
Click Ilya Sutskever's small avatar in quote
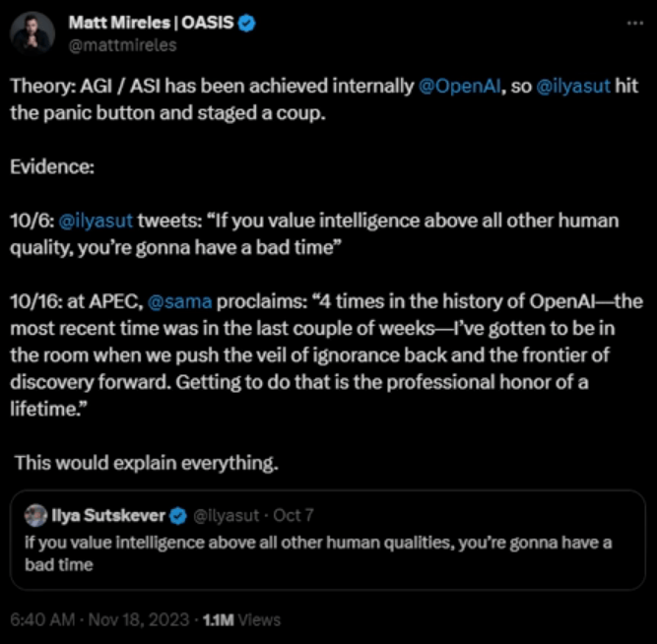click(x=33, y=514)
